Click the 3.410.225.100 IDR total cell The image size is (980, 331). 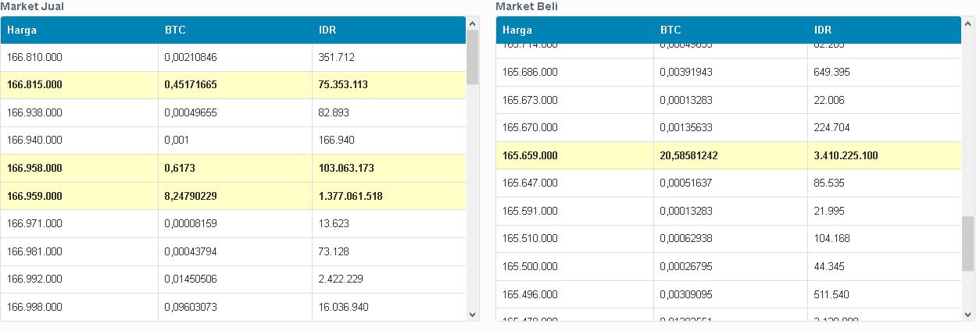point(846,155)
